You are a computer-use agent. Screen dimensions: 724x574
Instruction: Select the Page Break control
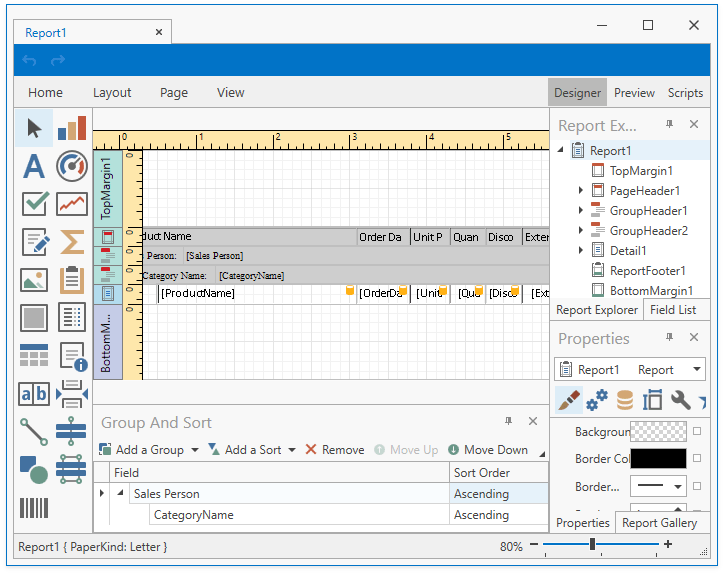[x=72, y=393]
